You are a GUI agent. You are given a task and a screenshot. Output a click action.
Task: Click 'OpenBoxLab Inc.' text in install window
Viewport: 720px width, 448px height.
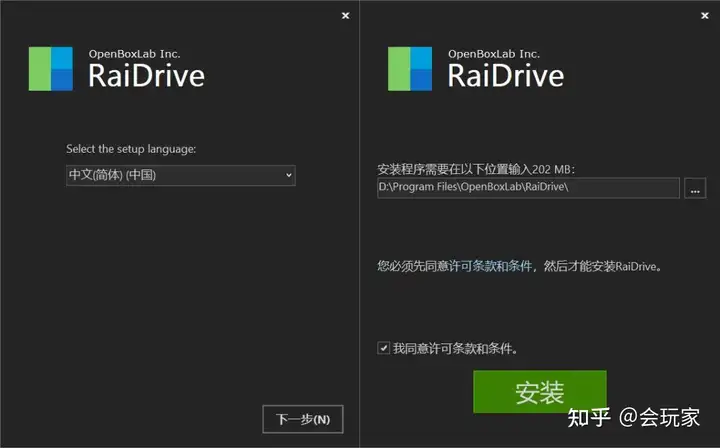494,54
